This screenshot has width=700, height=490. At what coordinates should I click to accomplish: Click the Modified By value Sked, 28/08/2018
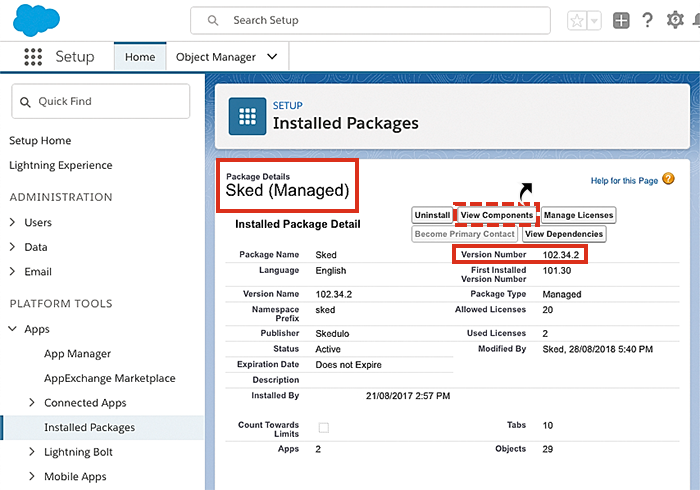pyautogui.click(x=597, y=349)
